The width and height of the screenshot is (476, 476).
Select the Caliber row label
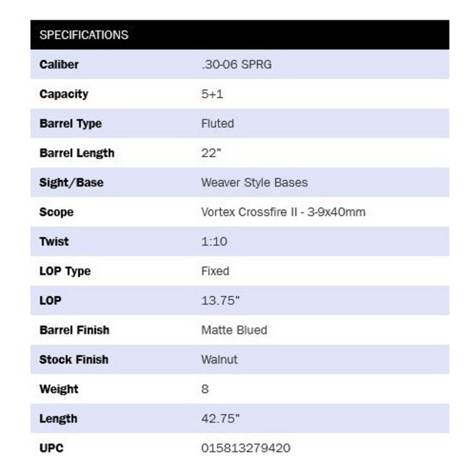pos(59,64)
